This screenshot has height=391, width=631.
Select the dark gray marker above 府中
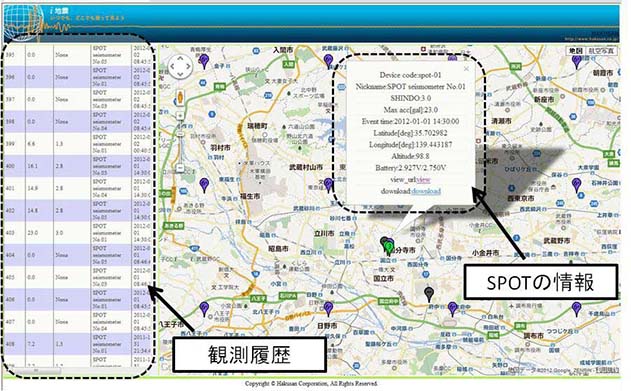pos(429,294)
